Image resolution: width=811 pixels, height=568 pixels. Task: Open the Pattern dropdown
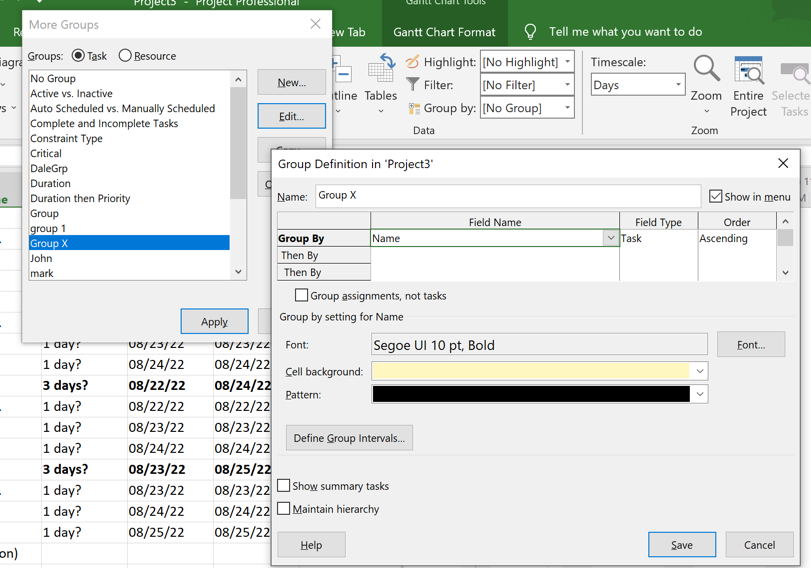click(700, 394)
